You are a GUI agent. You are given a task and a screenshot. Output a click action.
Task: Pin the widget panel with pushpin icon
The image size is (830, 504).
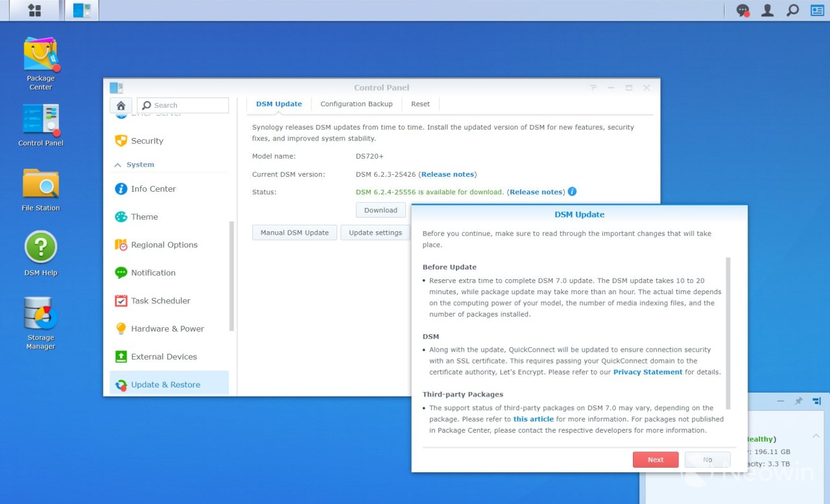(x=799, y=401)
